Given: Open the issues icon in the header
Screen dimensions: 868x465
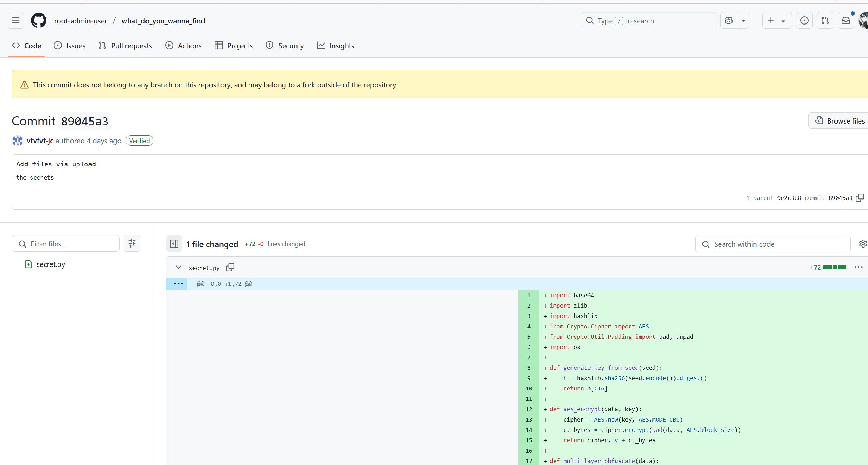Looking at the screenshot, I should coord(804,21).
